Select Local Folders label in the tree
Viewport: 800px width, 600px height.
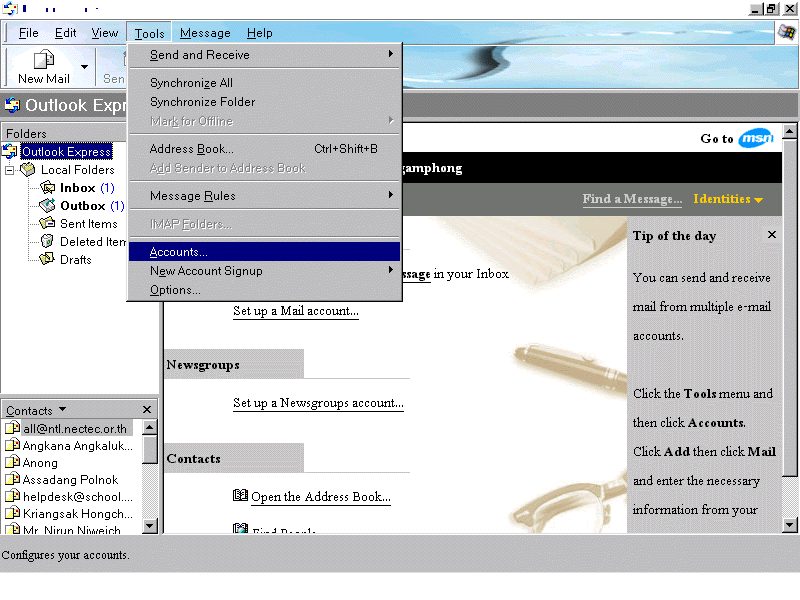coord(78,170)
